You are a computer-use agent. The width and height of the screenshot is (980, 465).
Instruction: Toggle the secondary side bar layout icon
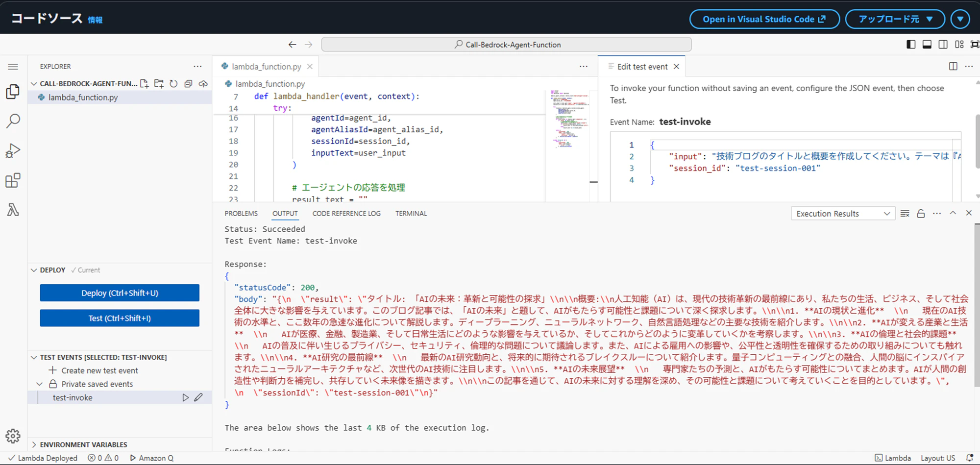pos(943,45)
